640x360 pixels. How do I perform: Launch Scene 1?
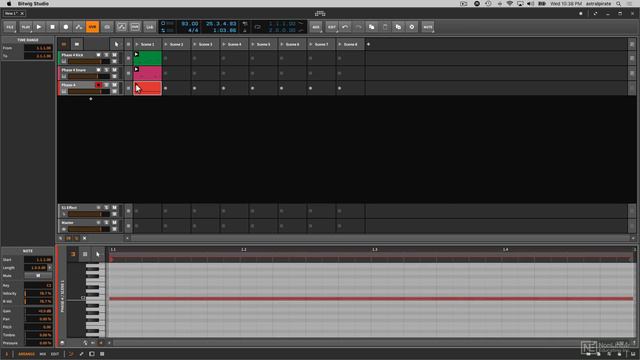(137, 44)
